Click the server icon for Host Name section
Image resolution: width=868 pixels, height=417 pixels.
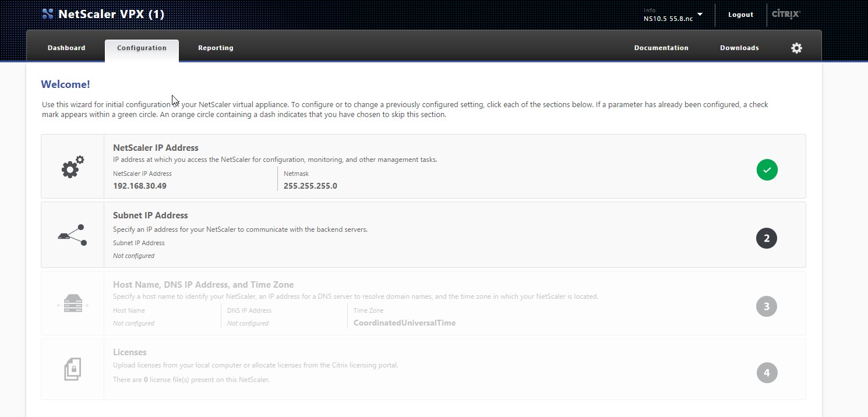(x=73, y=303)
